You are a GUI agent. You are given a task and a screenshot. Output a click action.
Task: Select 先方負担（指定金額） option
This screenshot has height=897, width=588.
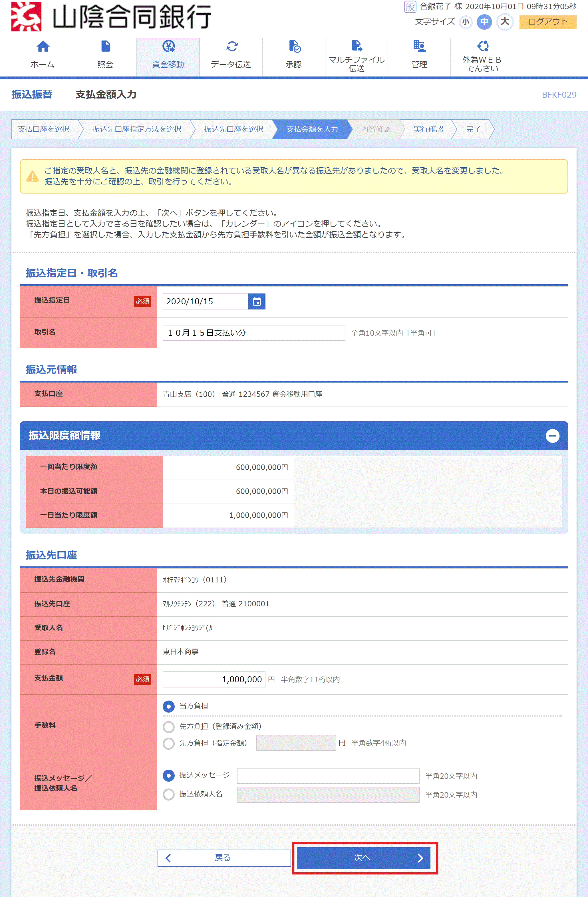click(168, 743)
